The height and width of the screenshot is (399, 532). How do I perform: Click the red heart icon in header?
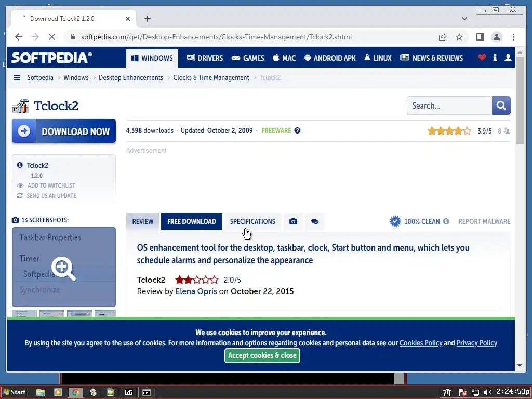coord(482,57)
